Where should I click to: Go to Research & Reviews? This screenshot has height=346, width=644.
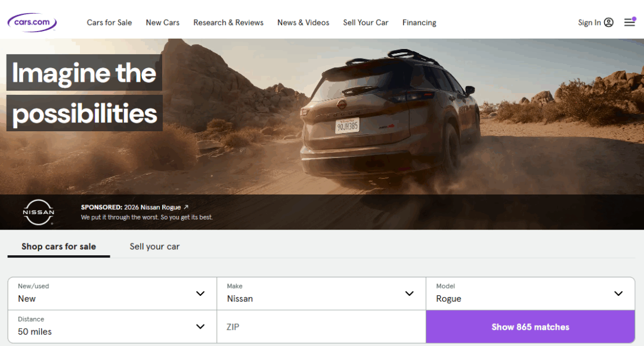coord(228,23)
